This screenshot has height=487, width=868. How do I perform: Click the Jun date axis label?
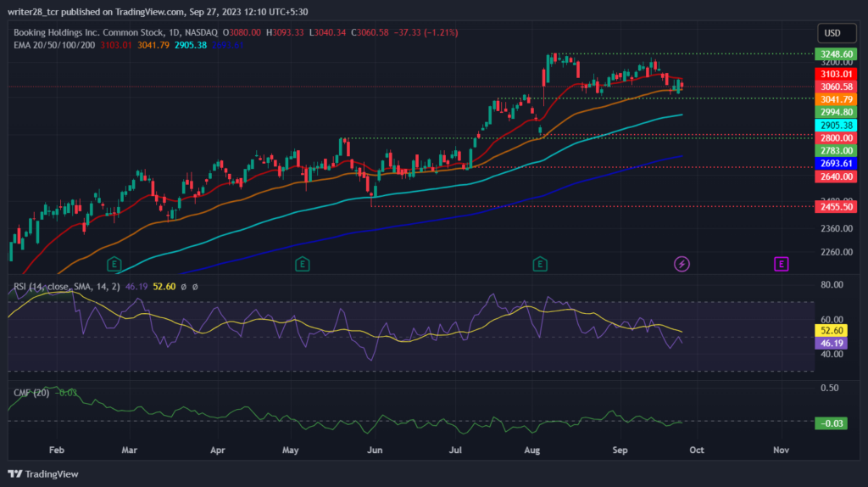[375, 450]
